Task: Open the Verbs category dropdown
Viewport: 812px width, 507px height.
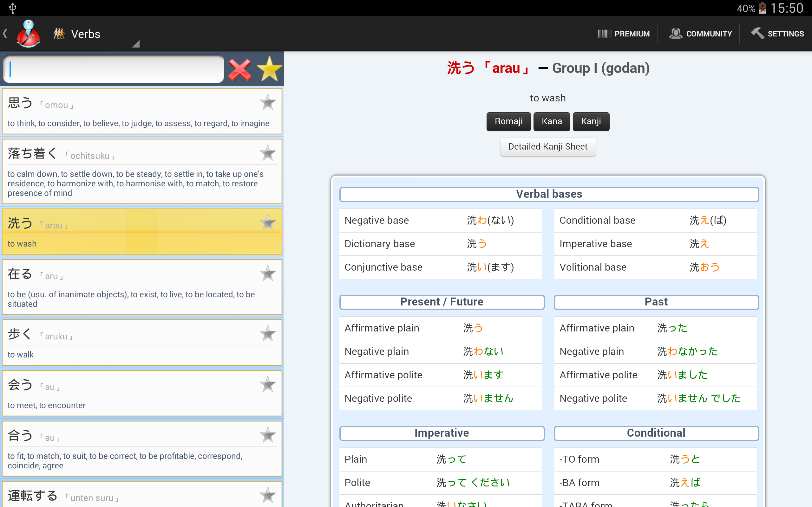Action: (85, 34)
